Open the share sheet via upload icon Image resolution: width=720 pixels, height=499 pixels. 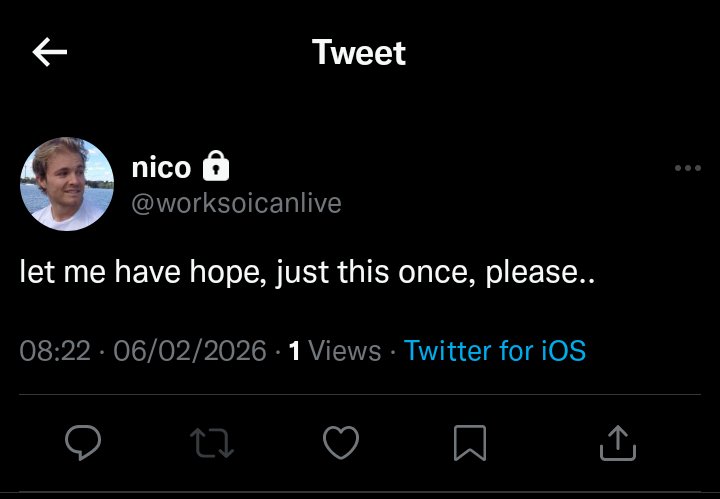tap(618, 443)
